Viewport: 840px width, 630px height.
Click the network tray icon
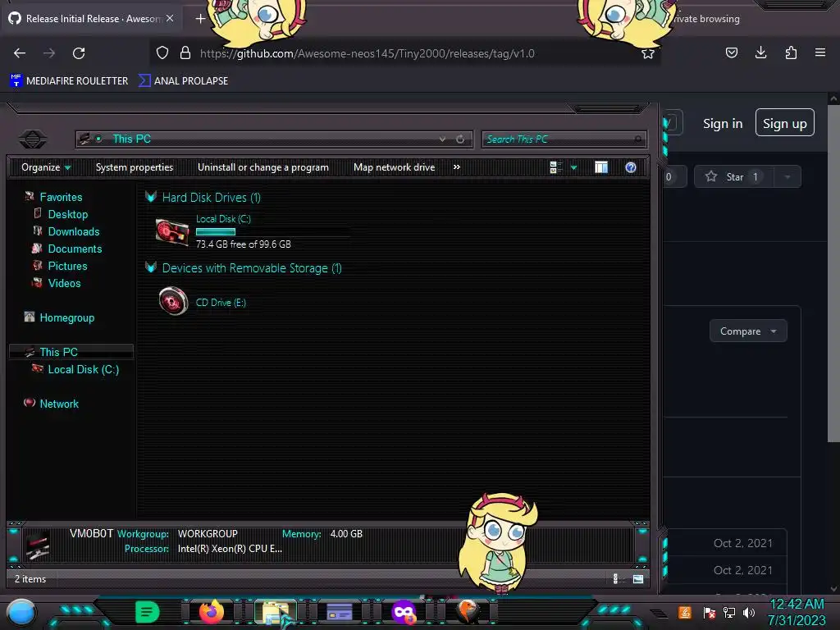click(x=729, y=612)
